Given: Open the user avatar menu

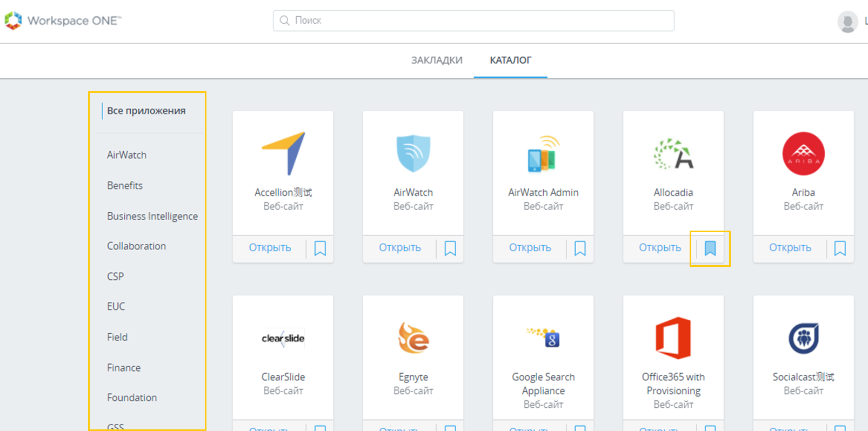Looking at the screenshot, I should (847, 22).
